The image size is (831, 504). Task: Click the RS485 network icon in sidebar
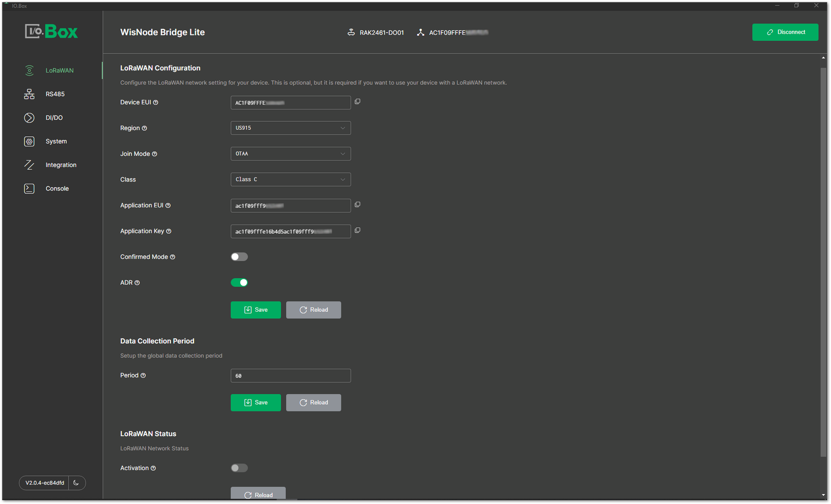tap(29, 94)
